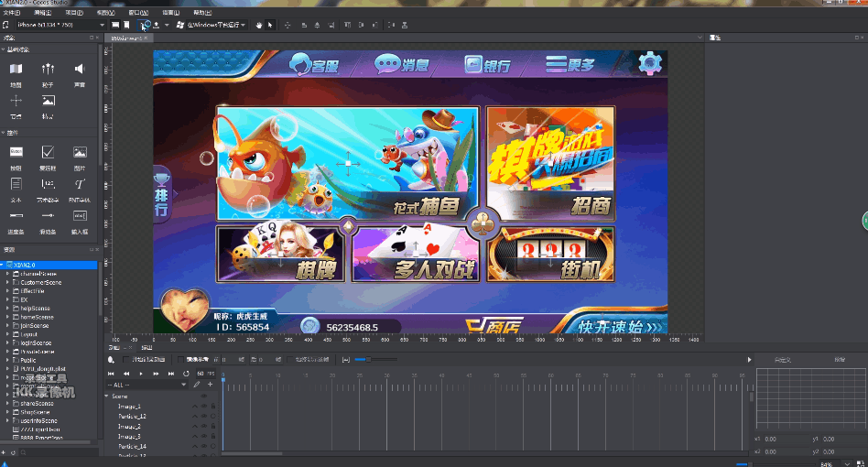Click the sprite picture widget in basic objects
Viewport: 868px width, 467px height.
(x=49, y=100)
